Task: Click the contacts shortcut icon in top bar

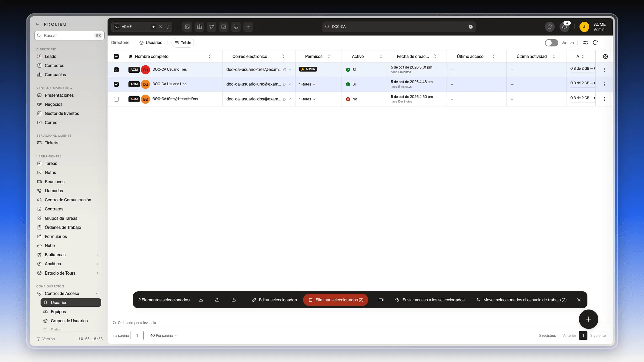Action: click(x=187, y=27)
